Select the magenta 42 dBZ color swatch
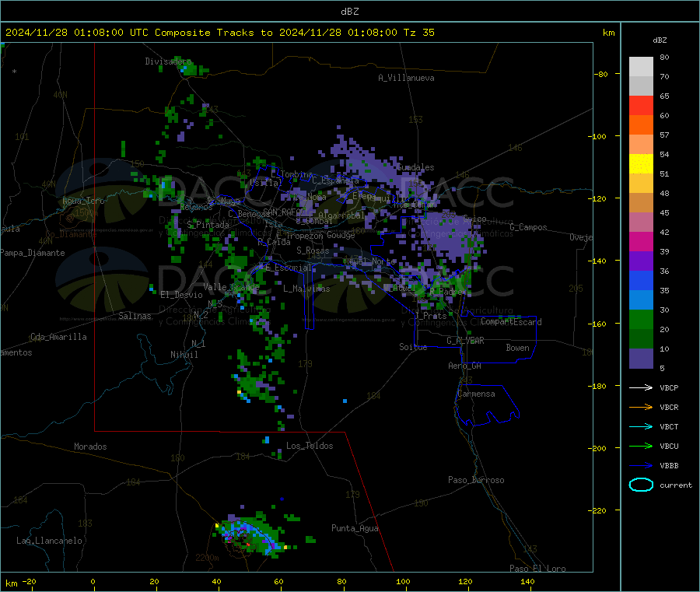 tap(641, 241)
